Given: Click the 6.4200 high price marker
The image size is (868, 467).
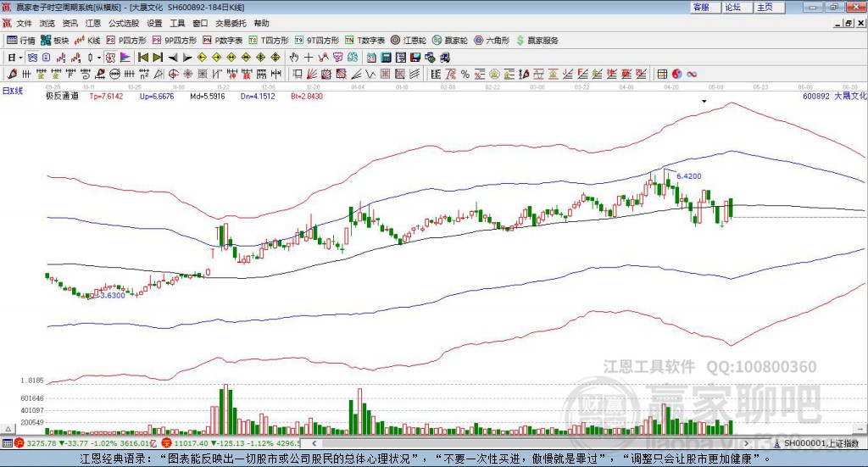Looking at the screenshot, I should click(x=688, y=176).
